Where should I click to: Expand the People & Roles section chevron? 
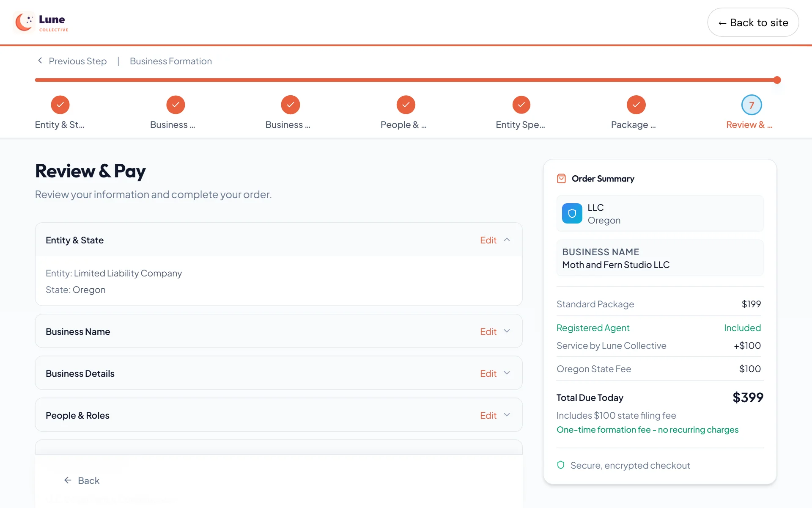tap(507, 415)
